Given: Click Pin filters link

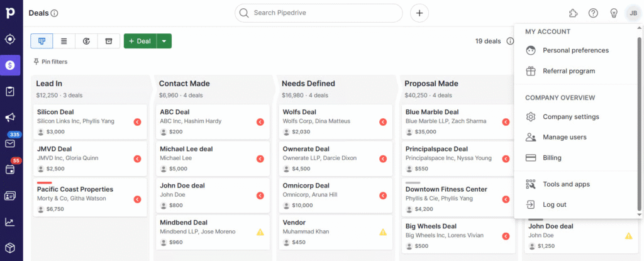Looking at the screenshot, I should 50,62.
